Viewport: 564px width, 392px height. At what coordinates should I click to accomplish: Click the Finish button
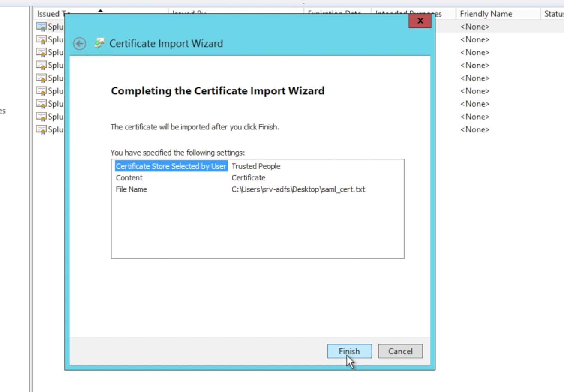349,351
